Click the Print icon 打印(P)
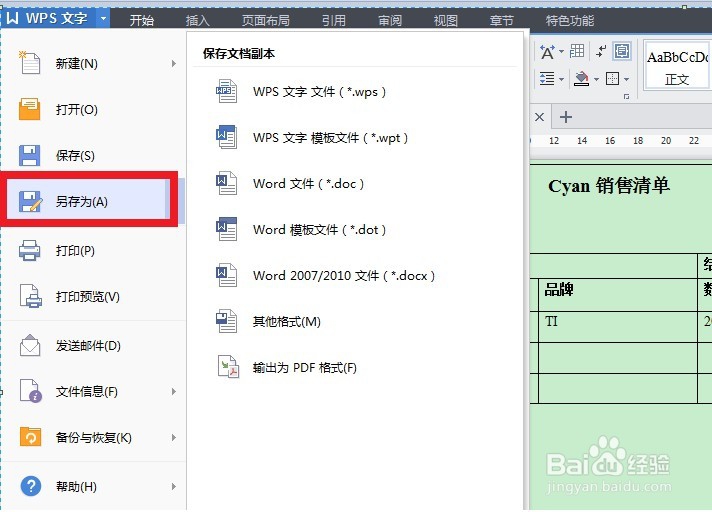 pos(30,251)
